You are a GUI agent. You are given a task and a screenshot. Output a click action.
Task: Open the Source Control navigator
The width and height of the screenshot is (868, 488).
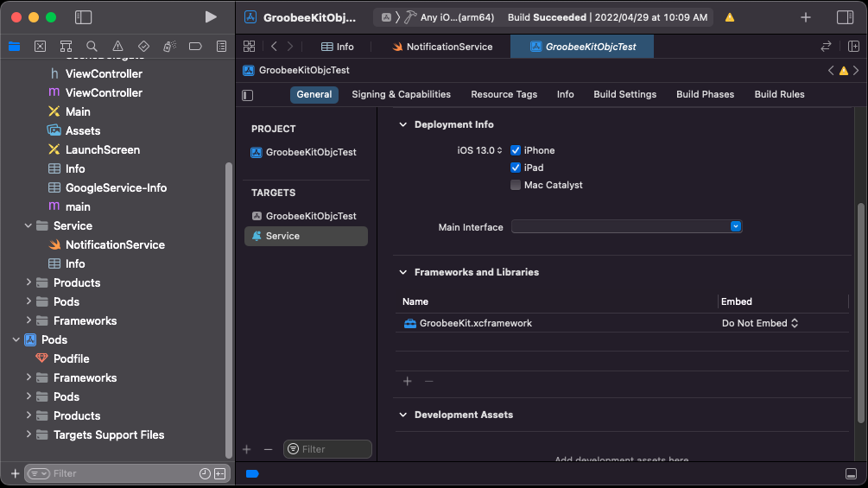tap(40, 47)
